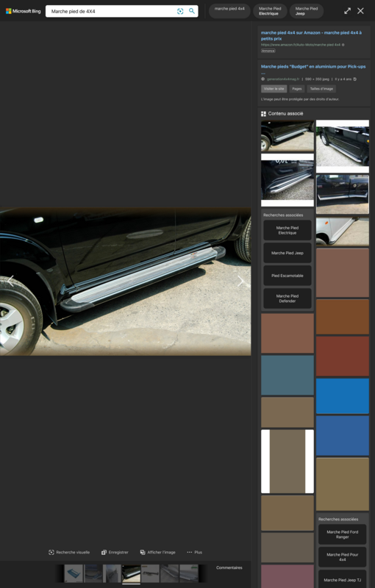Open the orange-brown placeholder tile

[343, 317]
